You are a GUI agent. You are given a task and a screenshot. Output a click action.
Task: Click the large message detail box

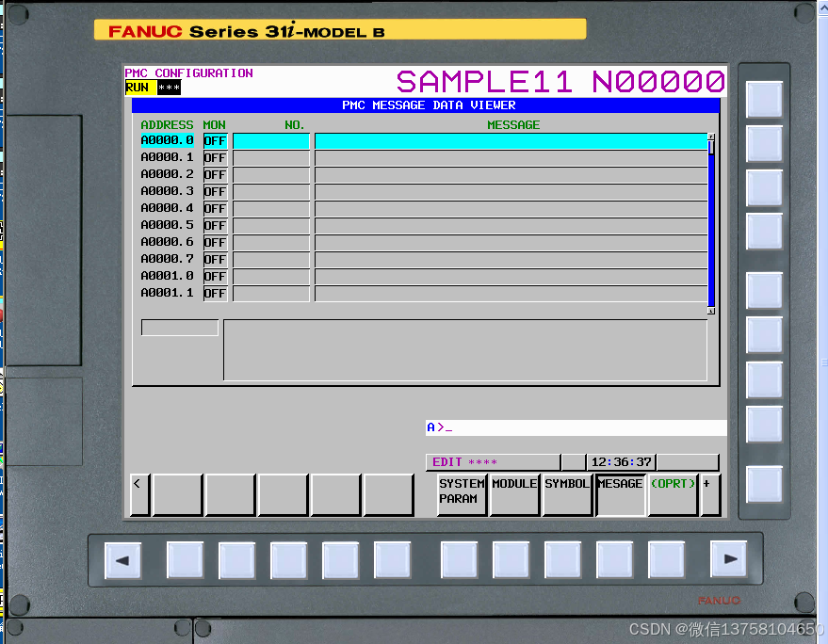point(465,350)
